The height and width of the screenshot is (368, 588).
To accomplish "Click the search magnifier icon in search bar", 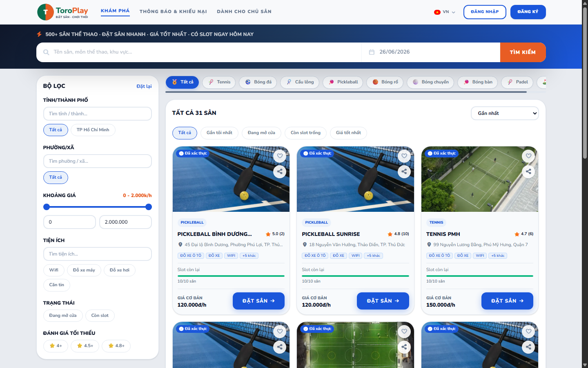I will tap(46, 52).
